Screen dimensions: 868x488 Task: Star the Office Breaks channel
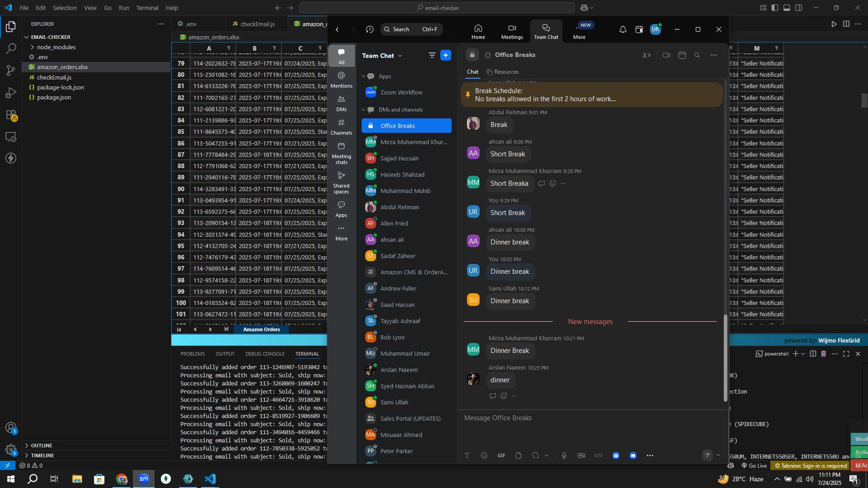[x=488, y=55]
